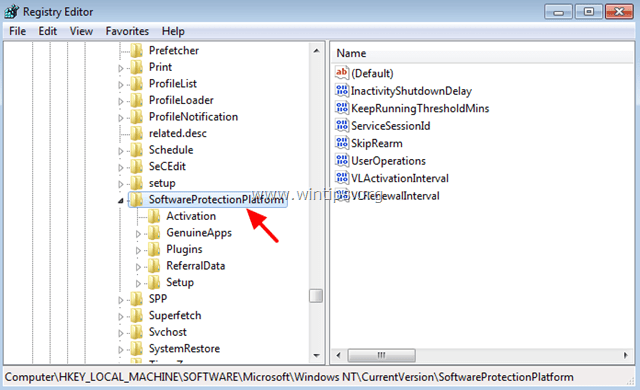640x390 pixels.
Task: Expand the ProfileNotification key
Action: pos(121,118)
